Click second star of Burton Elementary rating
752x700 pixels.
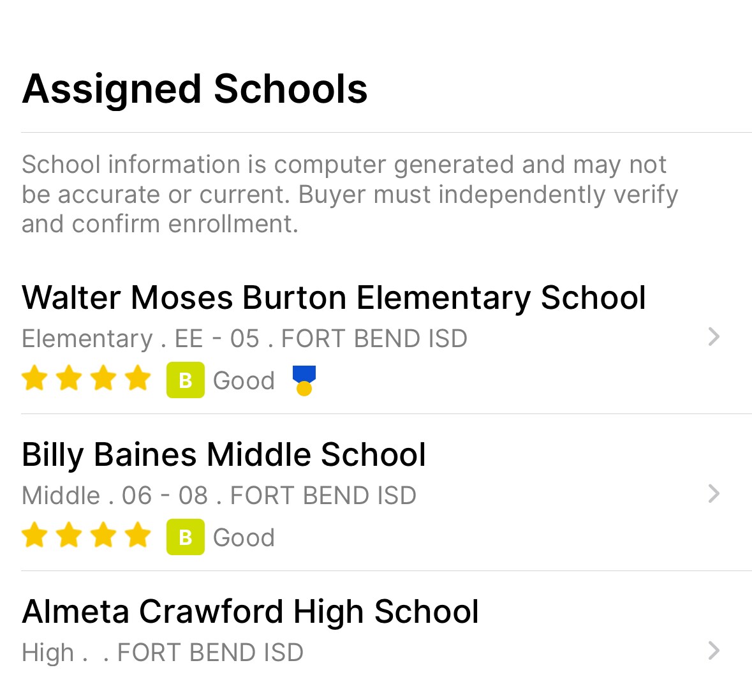pos(69,379)
